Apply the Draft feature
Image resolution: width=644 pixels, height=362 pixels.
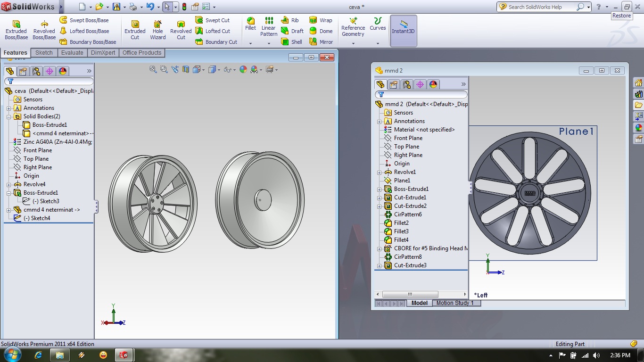(x=292, y=31)
